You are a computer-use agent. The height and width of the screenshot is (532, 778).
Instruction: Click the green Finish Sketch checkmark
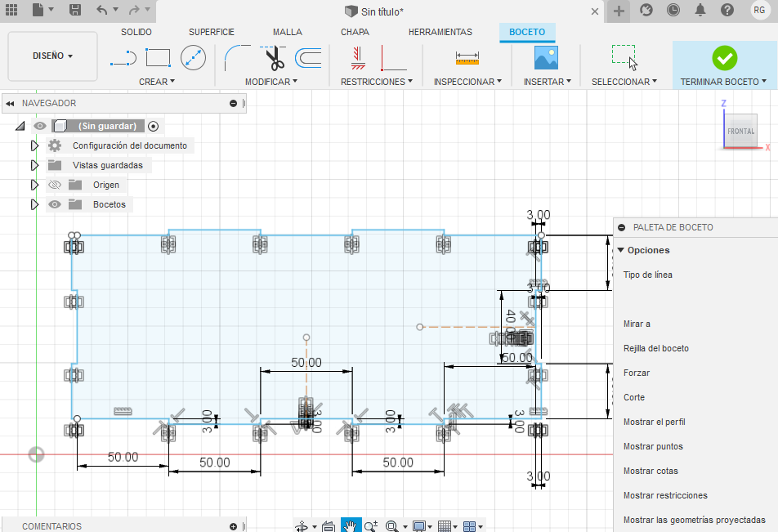click(725, 58)
